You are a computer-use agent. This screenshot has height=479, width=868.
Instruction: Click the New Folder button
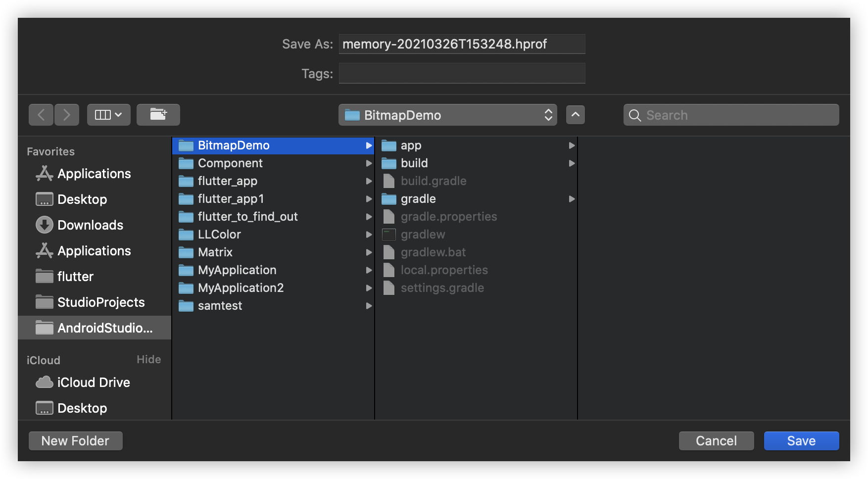(75, 441)
